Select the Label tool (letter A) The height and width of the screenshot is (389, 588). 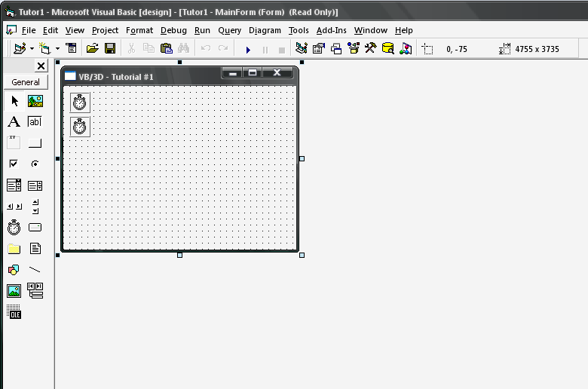pyautogui.click(x=14, y=121)
